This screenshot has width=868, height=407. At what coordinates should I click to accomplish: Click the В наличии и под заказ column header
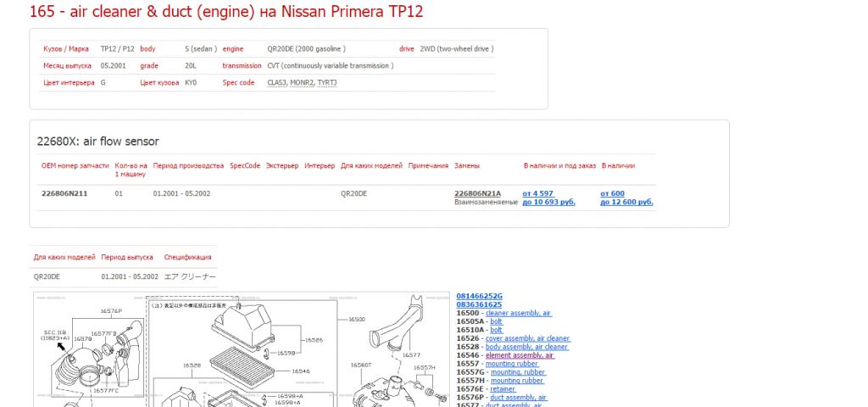click(x=559, y=165)
